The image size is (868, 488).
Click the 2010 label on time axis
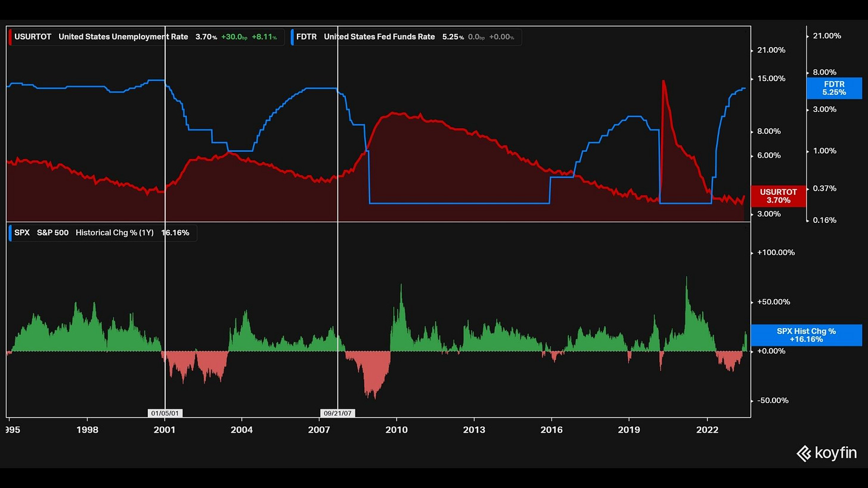[396, 430]
